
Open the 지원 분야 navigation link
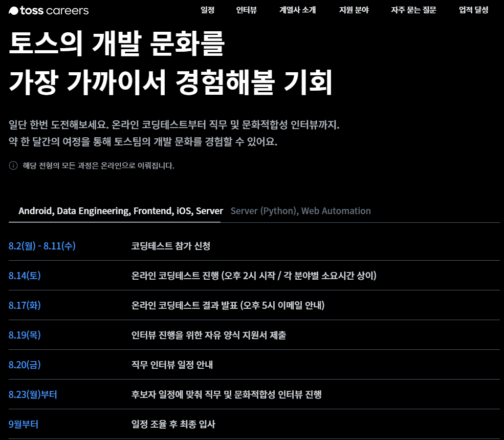coord(354,10)
